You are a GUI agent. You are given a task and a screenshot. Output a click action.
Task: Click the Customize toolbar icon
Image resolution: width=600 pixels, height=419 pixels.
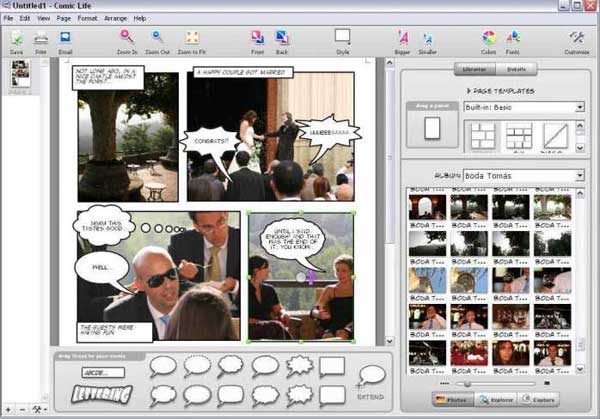577,38
